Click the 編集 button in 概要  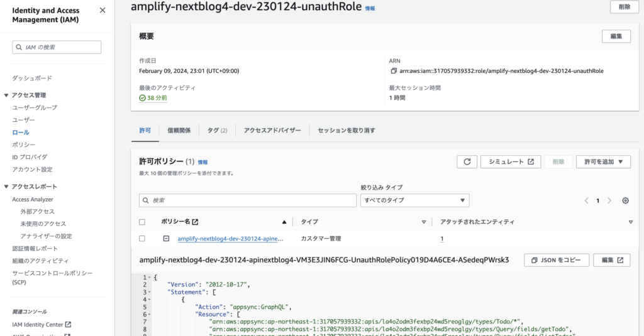616,36
